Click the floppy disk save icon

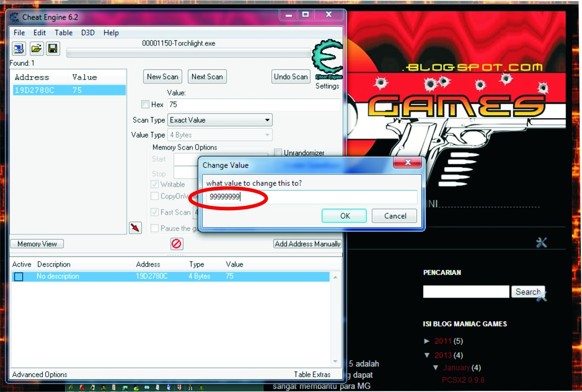click(x=53, y=48)
